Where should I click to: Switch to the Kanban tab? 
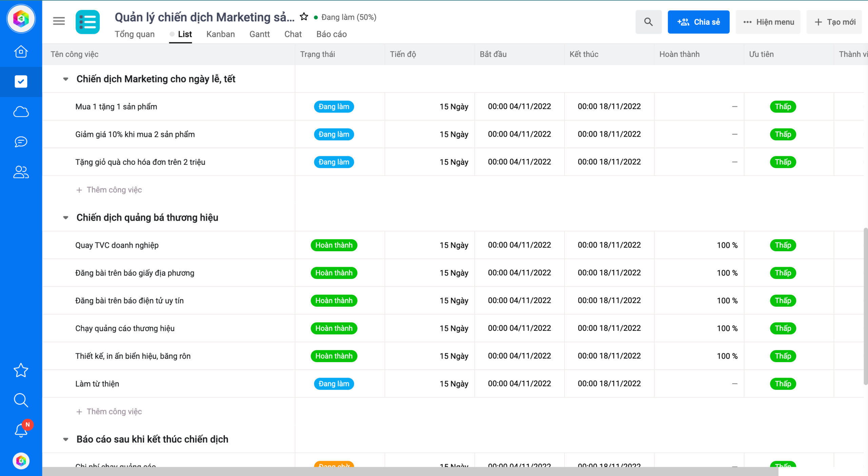(220, 34)
